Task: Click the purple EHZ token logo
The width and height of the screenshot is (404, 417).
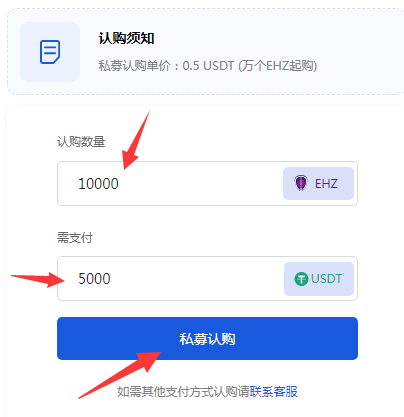Action: tap(301, 183)
